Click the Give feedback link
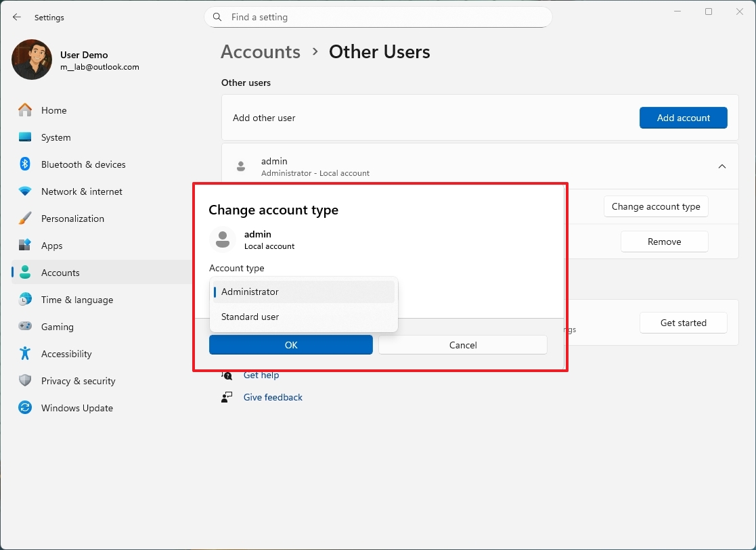756x550 pixels. (x=273, y=397)
